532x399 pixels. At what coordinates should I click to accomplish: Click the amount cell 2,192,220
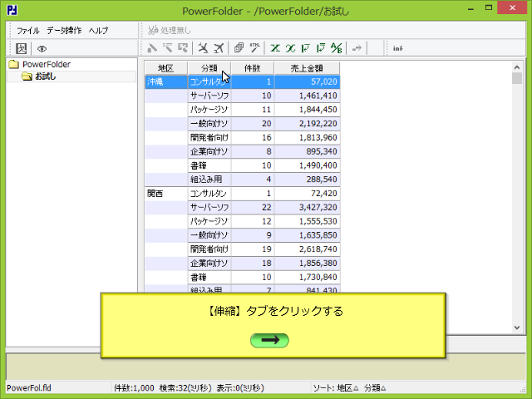(307, 124)
